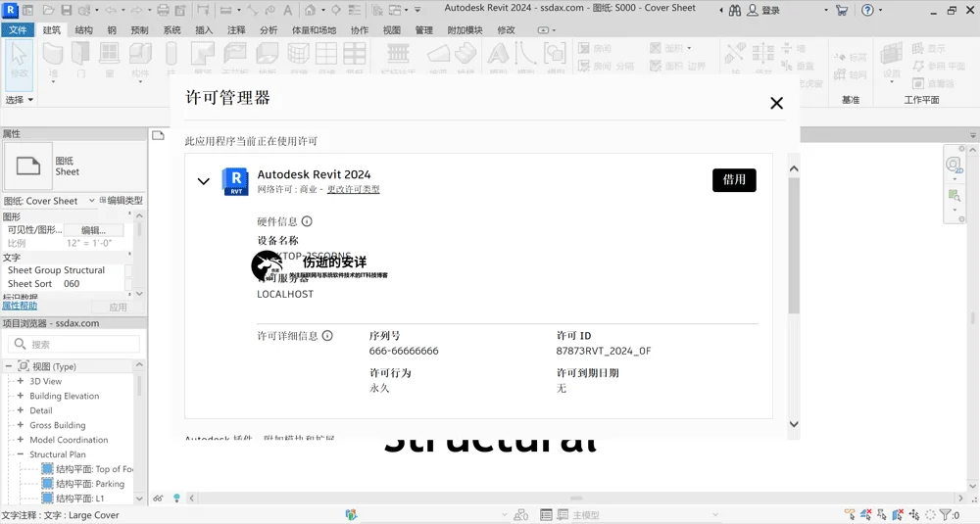Switch to the 结构 (Structure) ribbon tab
Image resolution: width=980 pixels, height=524 pixels.
[83, 30]
